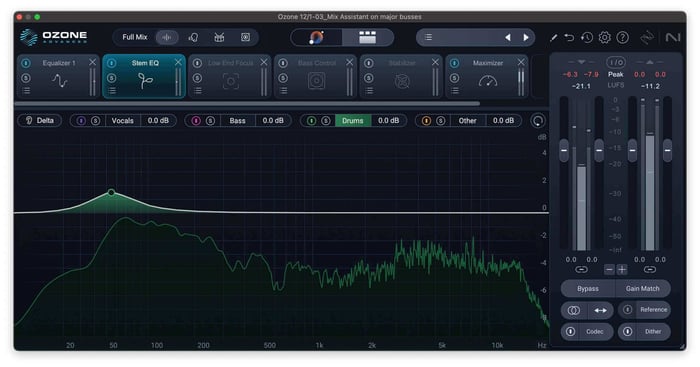
Task: Click the left input gain fader handle
Action: (x=564, y=150)
